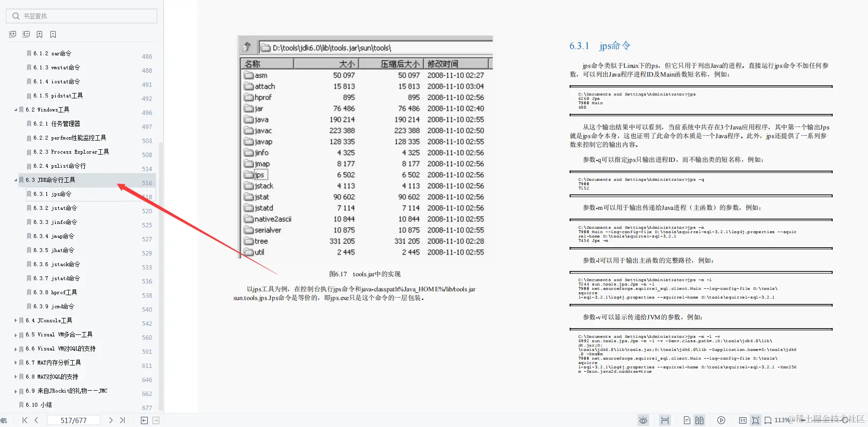The width and height of the screenshot is (868, 427).
Task: Go to last page button
Action: [123, 420]
